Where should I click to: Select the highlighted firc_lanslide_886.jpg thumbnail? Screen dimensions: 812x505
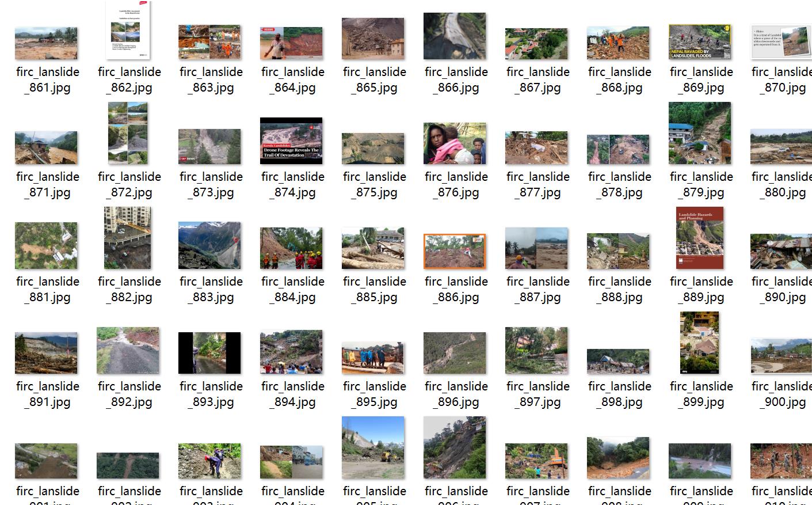coord(455,252)
